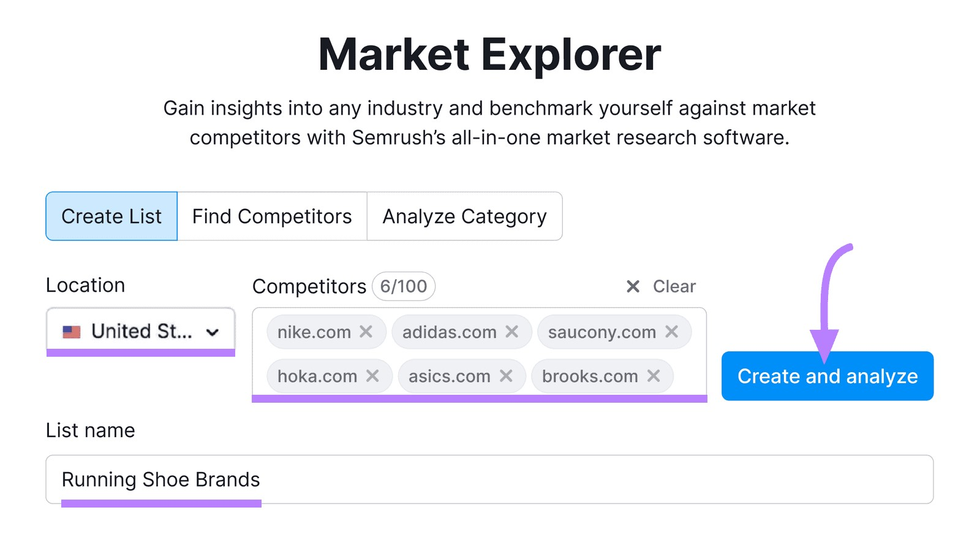Select the Create List tab
The image size is (980, 548).
click(111, 216)
